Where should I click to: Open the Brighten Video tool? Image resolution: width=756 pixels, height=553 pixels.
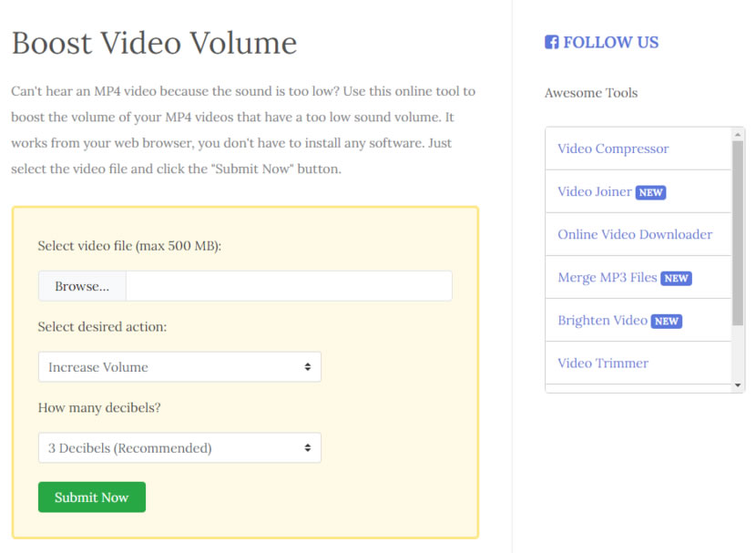(602, 320)
